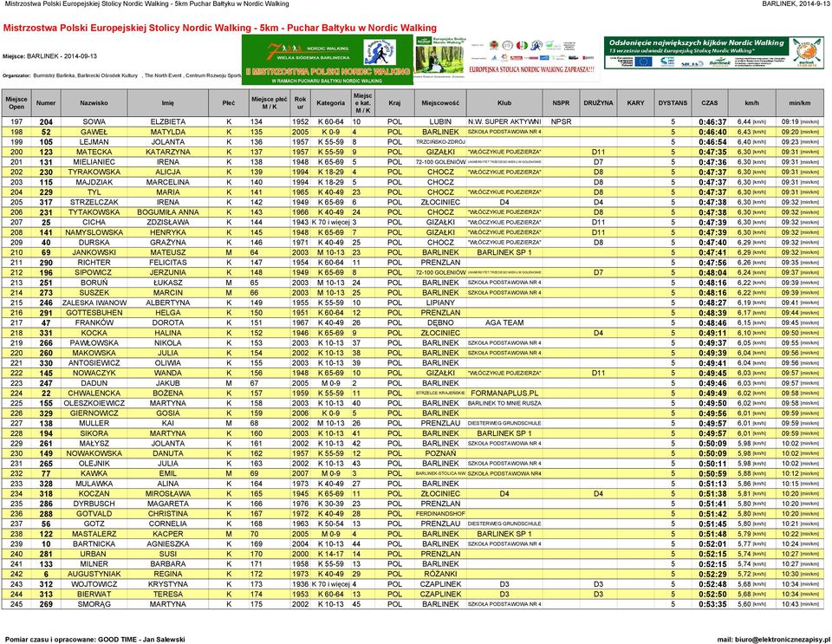Click the Nazwisko column header
Screen dimensions: 832x644
coord(94,103)
